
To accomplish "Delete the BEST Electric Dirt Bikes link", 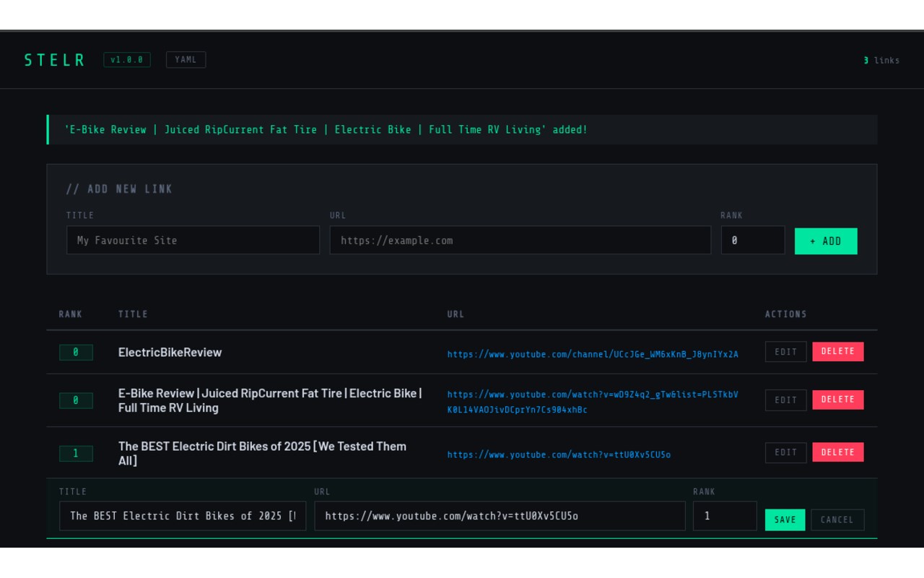I will [838, 452].
